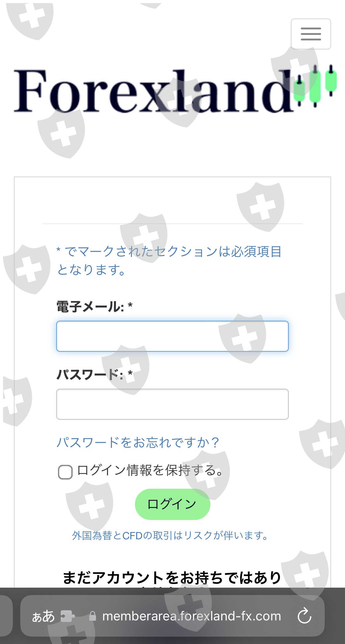Tap the adjacent tab edge beside the address bar
Screen dimensions: 345x644
6,616
